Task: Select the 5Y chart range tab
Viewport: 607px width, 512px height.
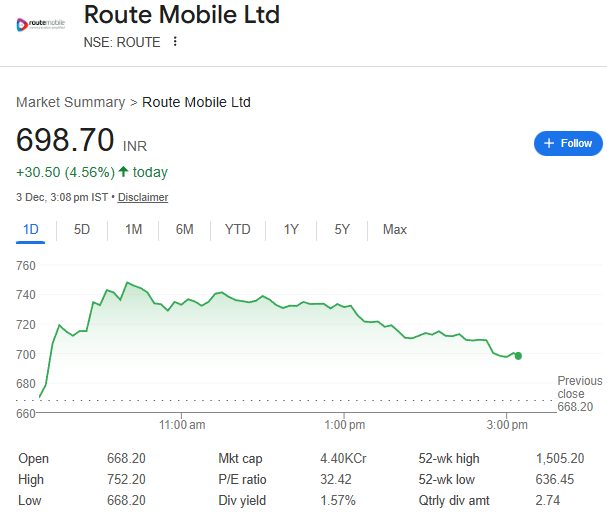Action: click(342, 230)
